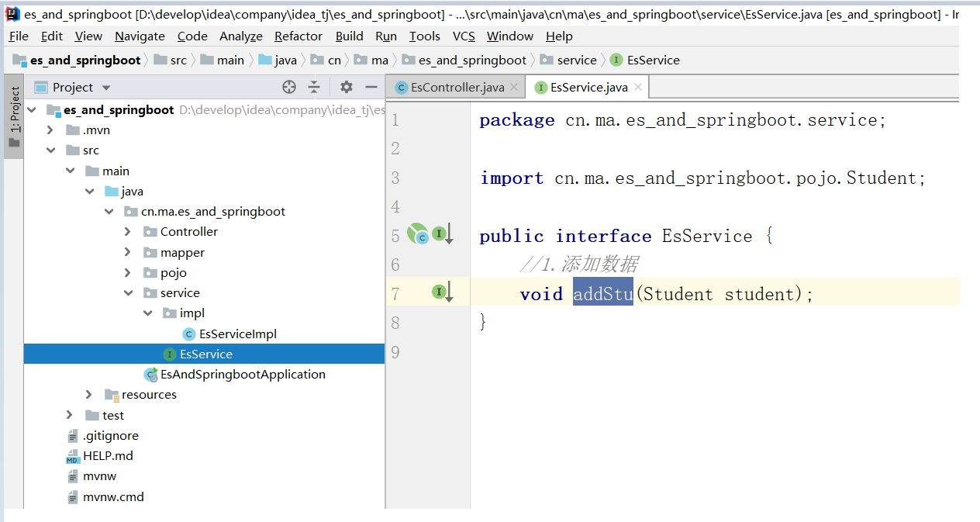Open the Edit menu
The height and width of the screenshot is (522, 980).
tap(52, 36)
